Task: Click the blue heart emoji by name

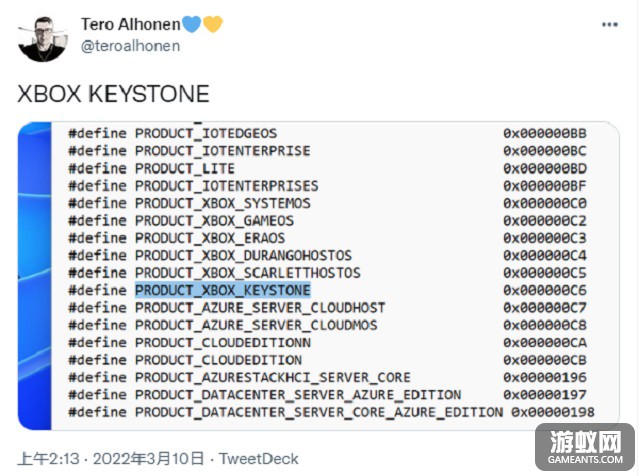Action: pos(192,24)
